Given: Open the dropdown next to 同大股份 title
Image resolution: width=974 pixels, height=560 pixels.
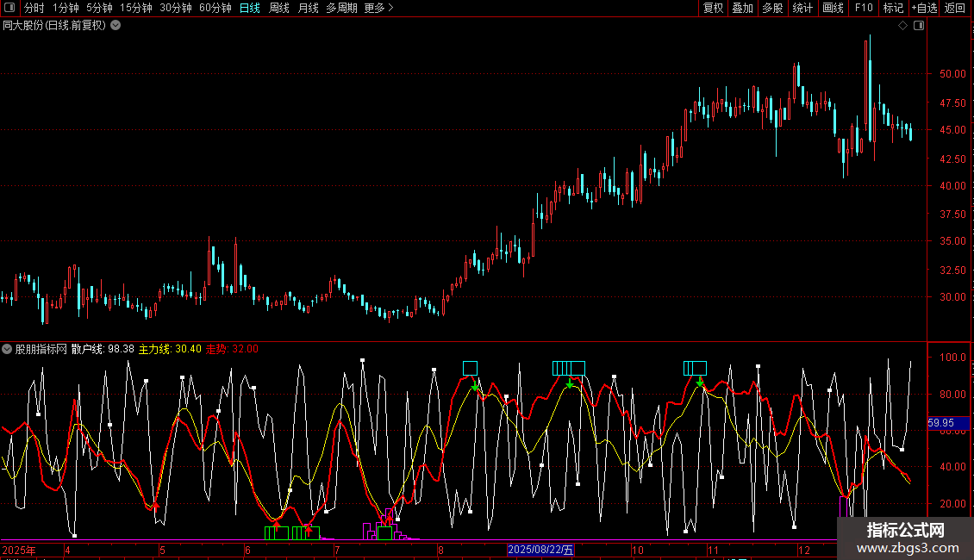Looking at the screenshot, I should click(116, 26).
